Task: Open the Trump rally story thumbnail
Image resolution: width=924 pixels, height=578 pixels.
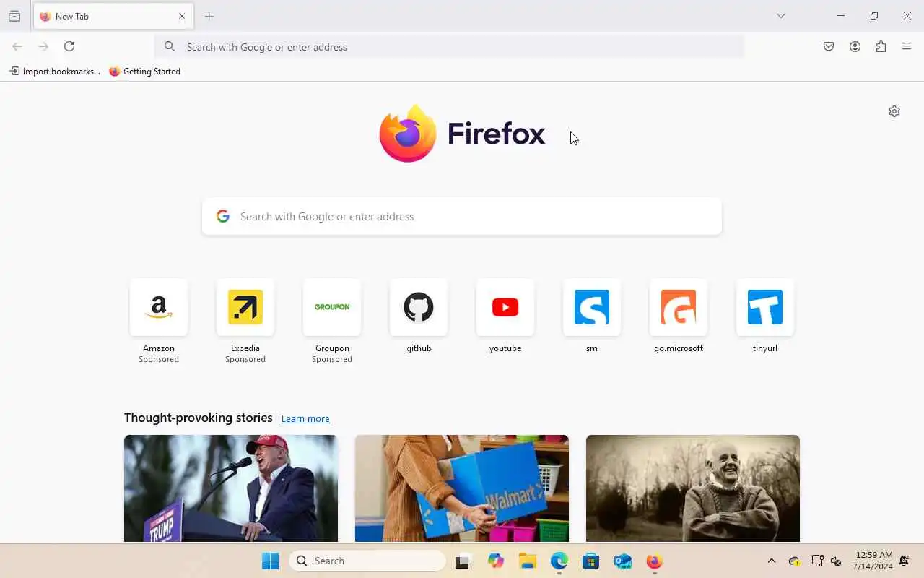Action: [x=231, y=488]
